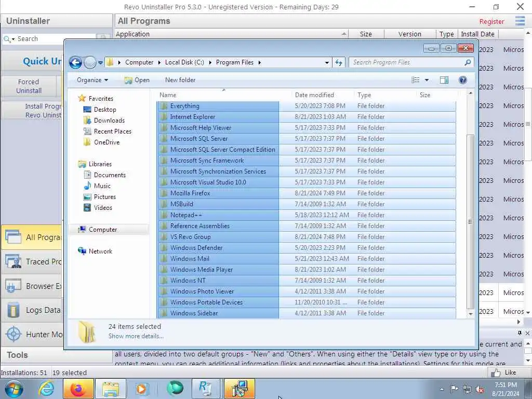Screen dimensions: 532x399
Task: Sort by Type column header
Action: click(x=385, y=95)
